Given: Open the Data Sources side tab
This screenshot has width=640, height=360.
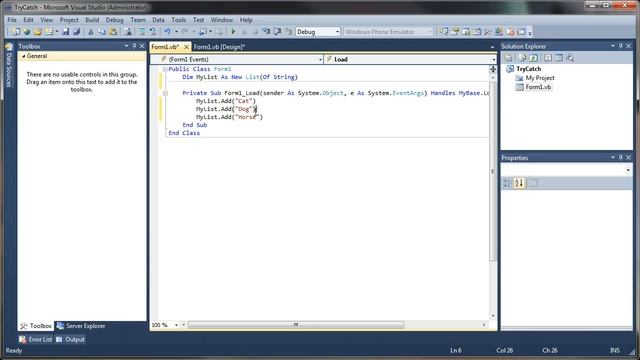Looking at the screenshot, I should [9, 65].
